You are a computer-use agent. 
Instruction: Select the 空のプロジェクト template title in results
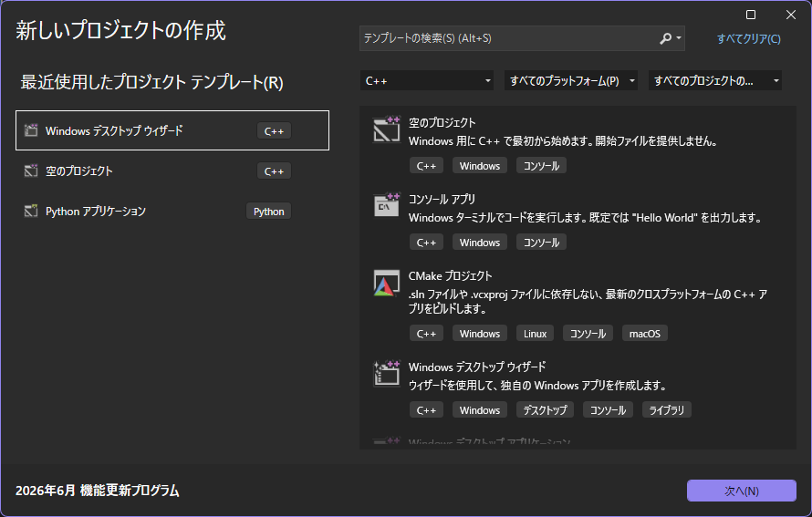click(442, 123)
